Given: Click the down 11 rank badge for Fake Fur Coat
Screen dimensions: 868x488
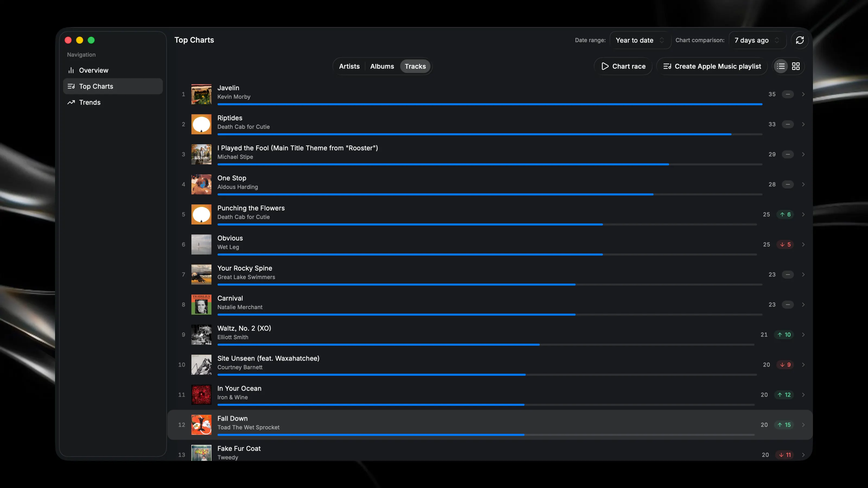Looking at the screenshot, I should click(784, 455).
